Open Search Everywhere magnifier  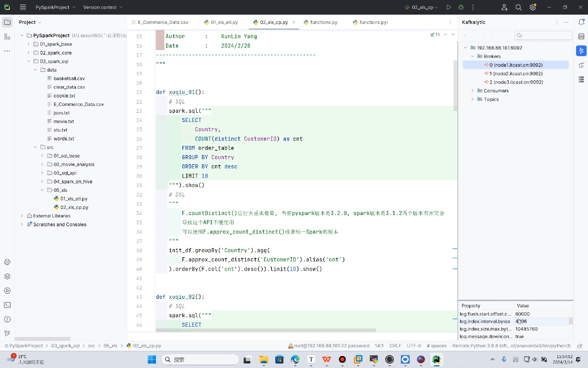point(519,7)
